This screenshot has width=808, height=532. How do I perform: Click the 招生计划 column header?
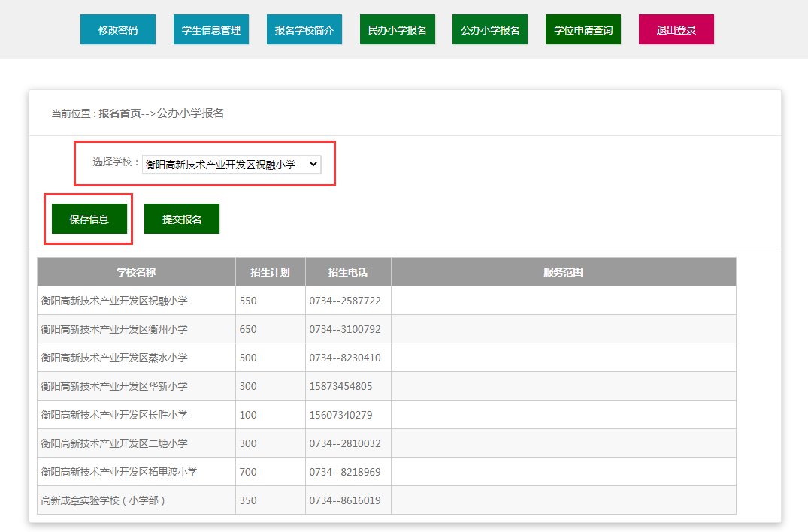click(271, 272)
